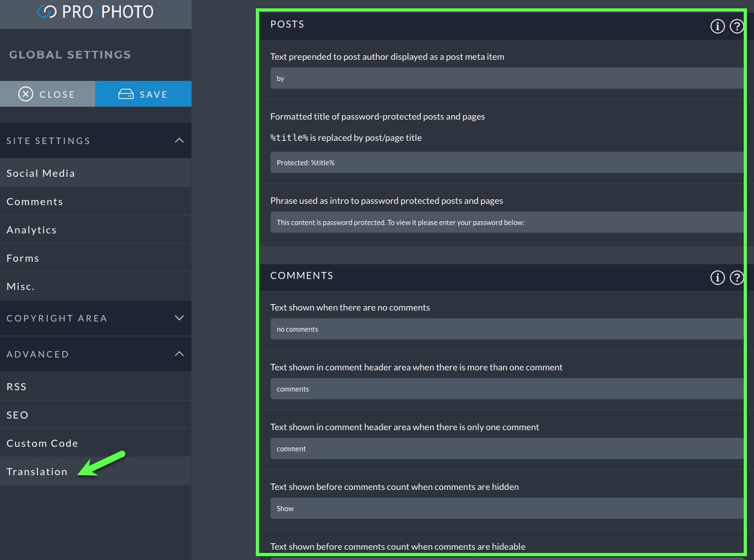Click the close X circle icon
754x560 pixels.
pyautogui.click(x=26, y=94)
